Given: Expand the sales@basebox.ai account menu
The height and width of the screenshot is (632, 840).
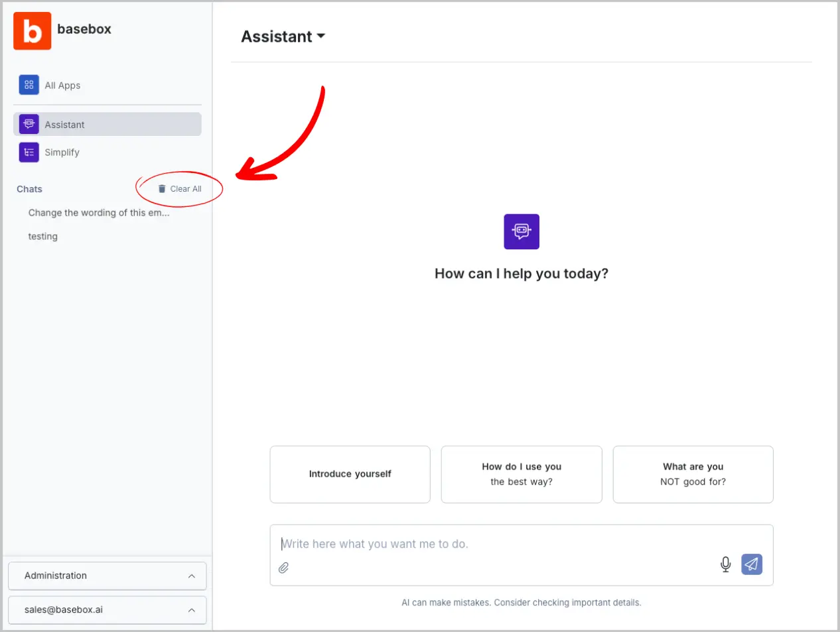Looking at the screenshot, I should 107,609.
